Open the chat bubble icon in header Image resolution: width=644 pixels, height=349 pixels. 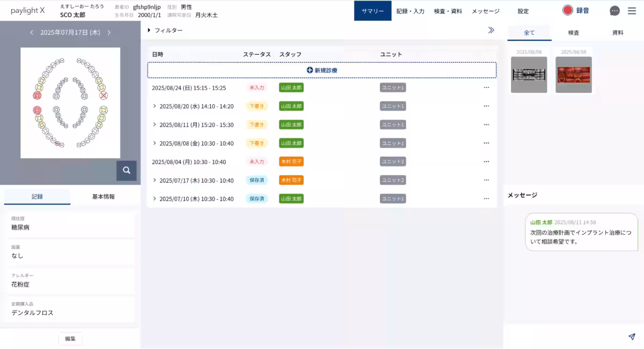(x=615, y=11)
